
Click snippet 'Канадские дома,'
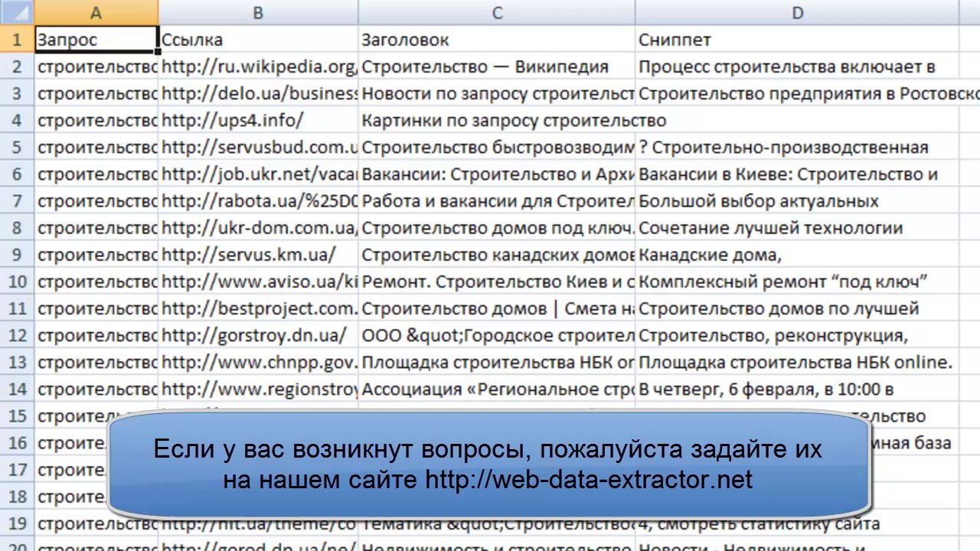point(798,255)
